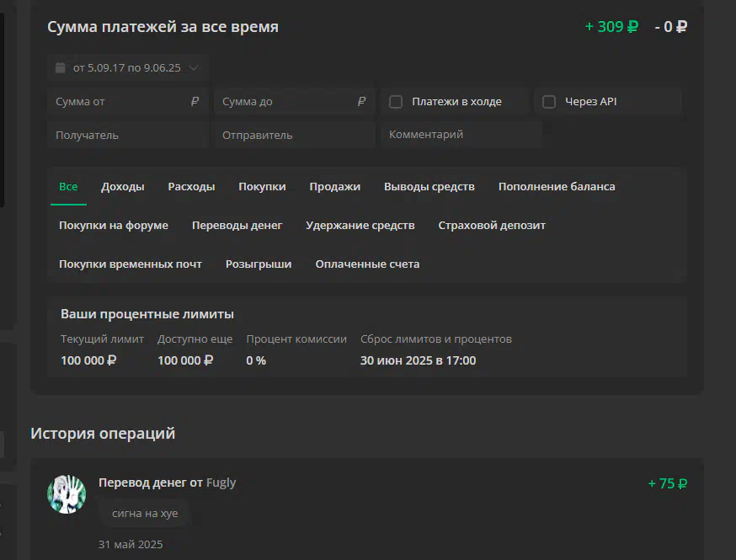Show Пополнение баланса operations

point(557,186)
